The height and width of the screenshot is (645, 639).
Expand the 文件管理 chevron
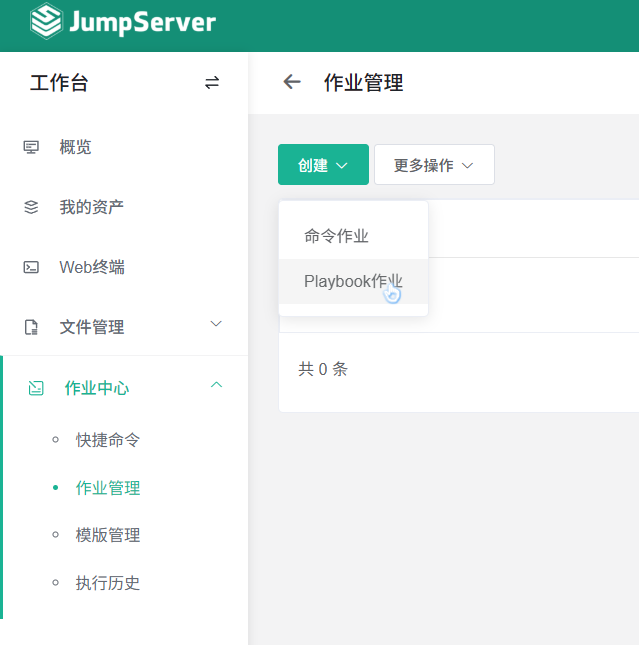[216, 325]
